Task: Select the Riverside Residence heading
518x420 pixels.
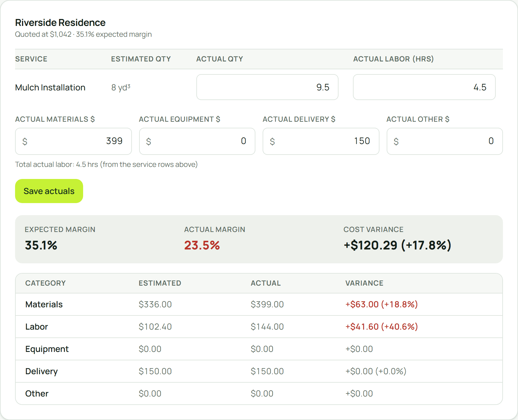Action: [60, 23]
